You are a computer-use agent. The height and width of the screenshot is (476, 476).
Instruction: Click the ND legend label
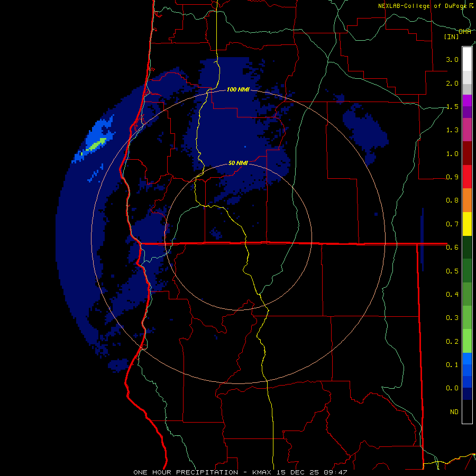click(454, 411)
